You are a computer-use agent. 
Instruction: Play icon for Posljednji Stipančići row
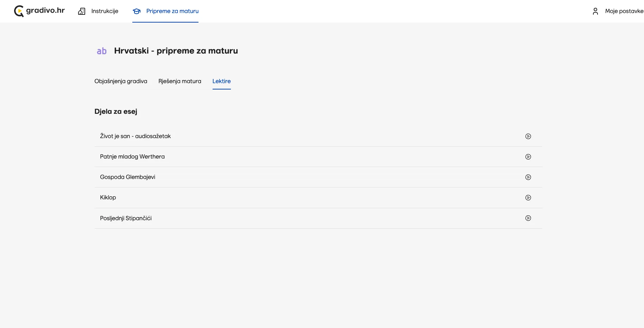[528, 218]
